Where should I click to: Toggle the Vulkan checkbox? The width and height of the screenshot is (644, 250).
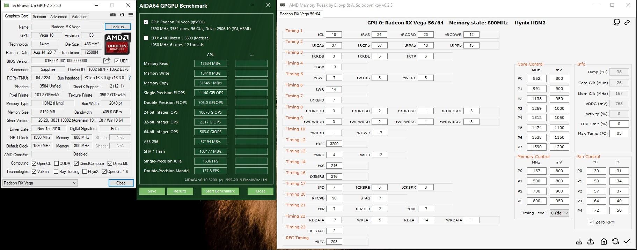34,172
